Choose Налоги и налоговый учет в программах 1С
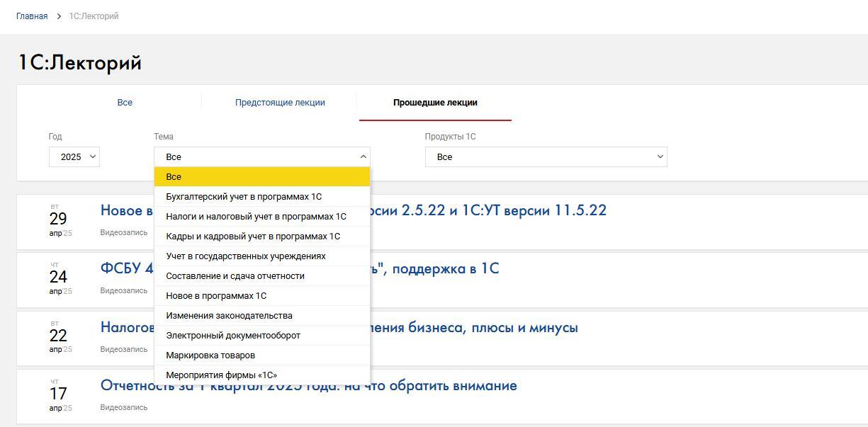 [262, 217]
